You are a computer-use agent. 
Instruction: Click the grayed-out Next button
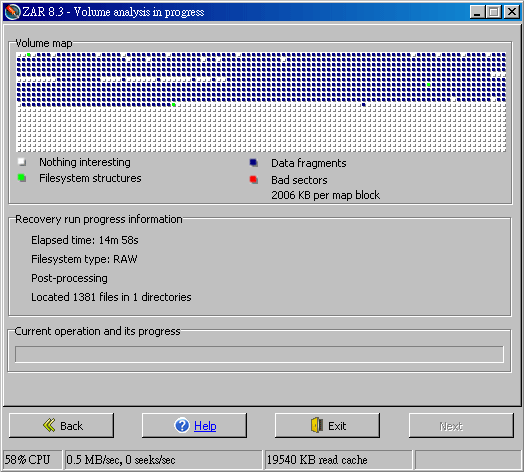[x=461, y=426]
